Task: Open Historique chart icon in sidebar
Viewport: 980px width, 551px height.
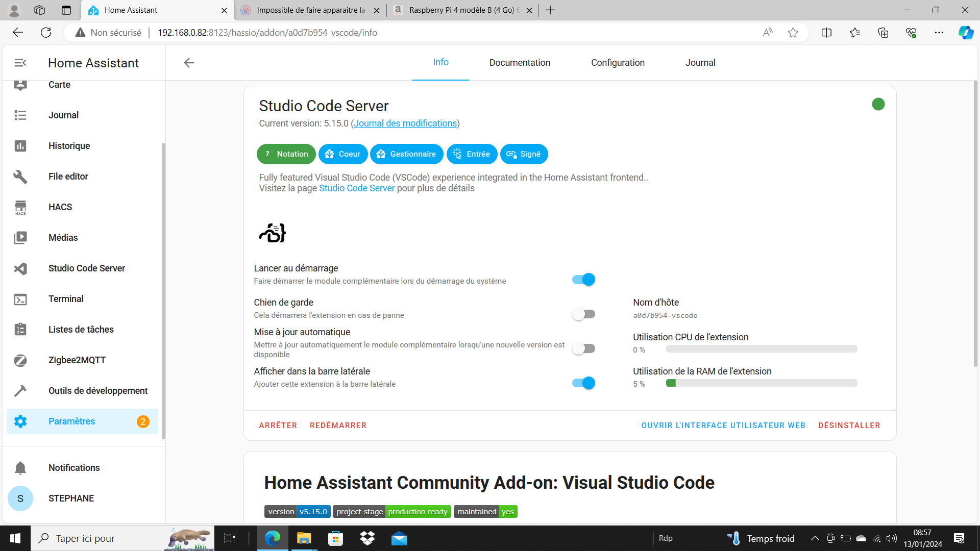Action: [20, 146]
